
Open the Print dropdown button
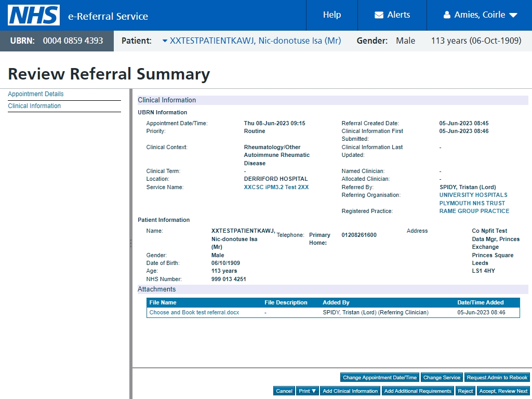pyautogui.click(x=308, y=391)
